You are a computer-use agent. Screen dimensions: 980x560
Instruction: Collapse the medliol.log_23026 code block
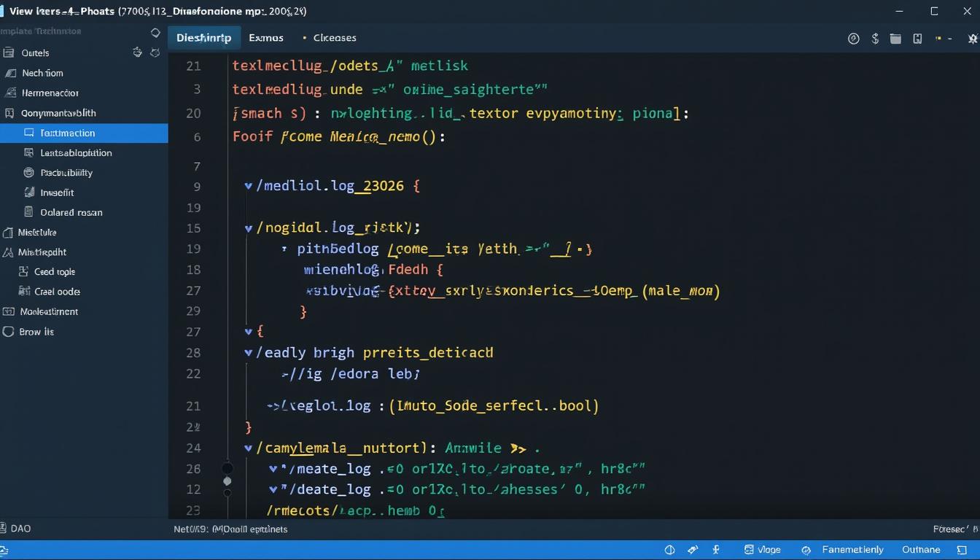248,185
